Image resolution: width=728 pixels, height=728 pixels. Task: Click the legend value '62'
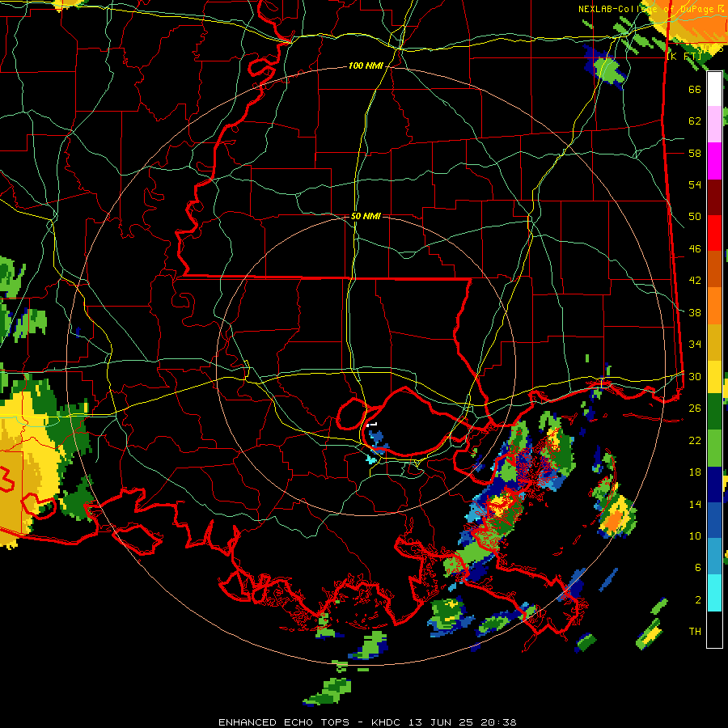(x=695, y=121)
